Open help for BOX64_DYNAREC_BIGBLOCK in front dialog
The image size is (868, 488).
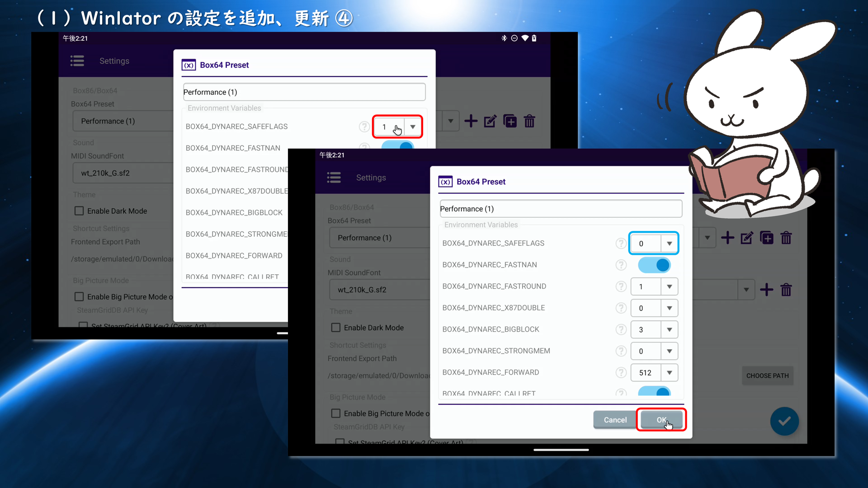point(621,329)
